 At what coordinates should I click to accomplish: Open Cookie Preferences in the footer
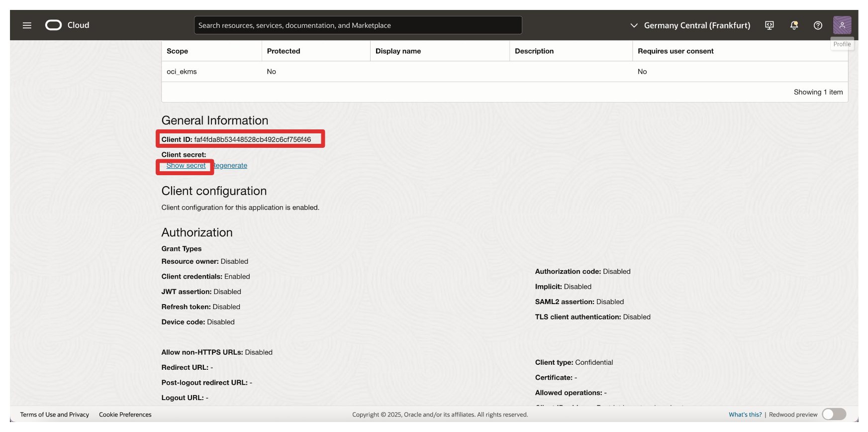125,415
